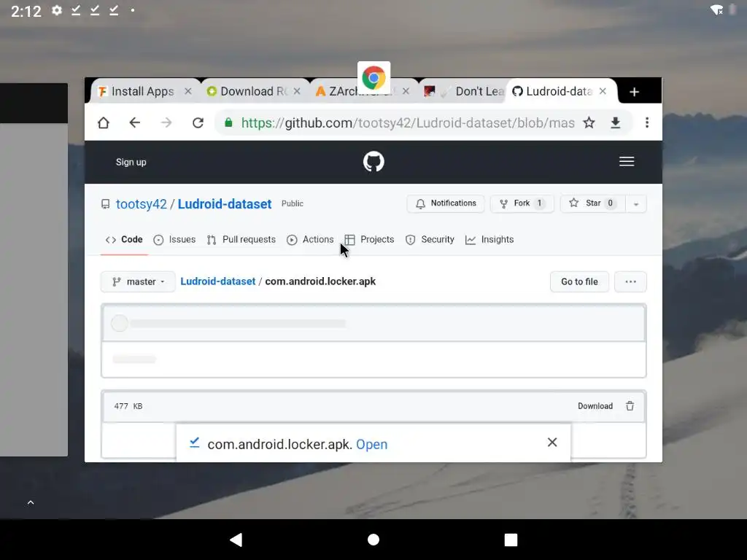The image size is (747, 560).
Task: Close the Download tab
Action: [297, 91]
